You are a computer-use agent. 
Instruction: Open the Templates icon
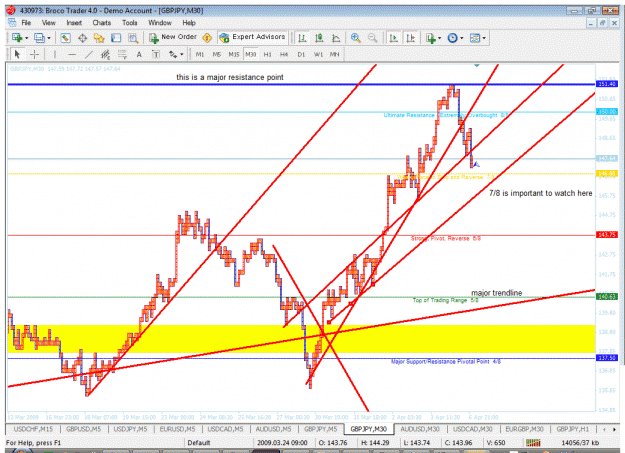coord(475,38)
